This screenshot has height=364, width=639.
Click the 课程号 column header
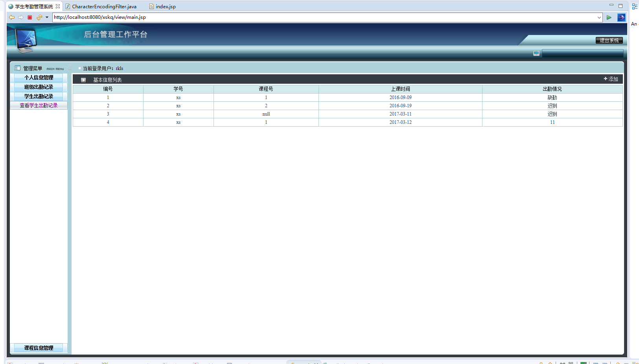tap(266, 89)
